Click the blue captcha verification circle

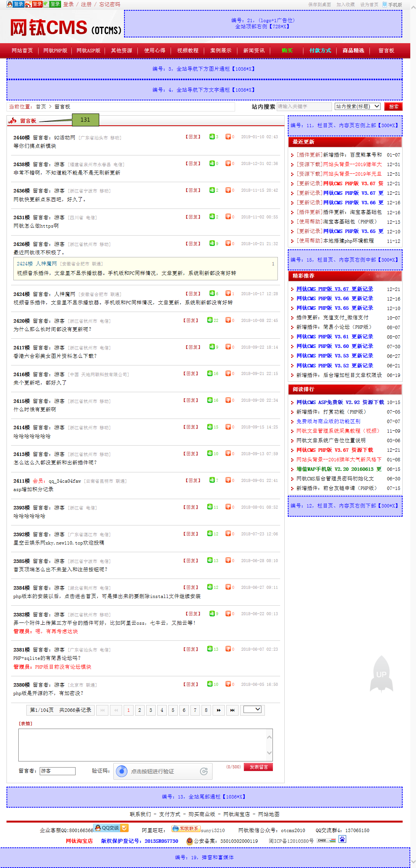click(122, 771)
